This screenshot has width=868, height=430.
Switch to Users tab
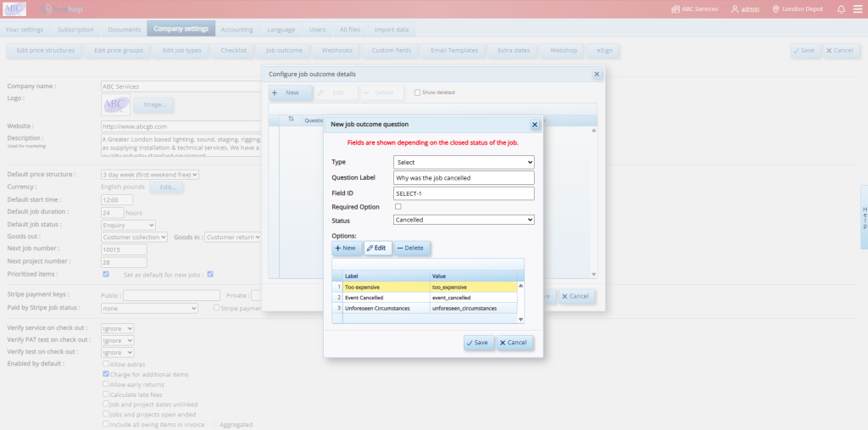click(x=317, y=30)
